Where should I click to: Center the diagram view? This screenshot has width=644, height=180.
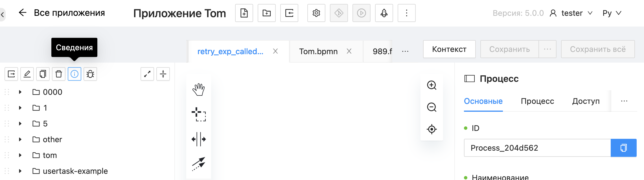pyautogui.click(x=431, y=129)
